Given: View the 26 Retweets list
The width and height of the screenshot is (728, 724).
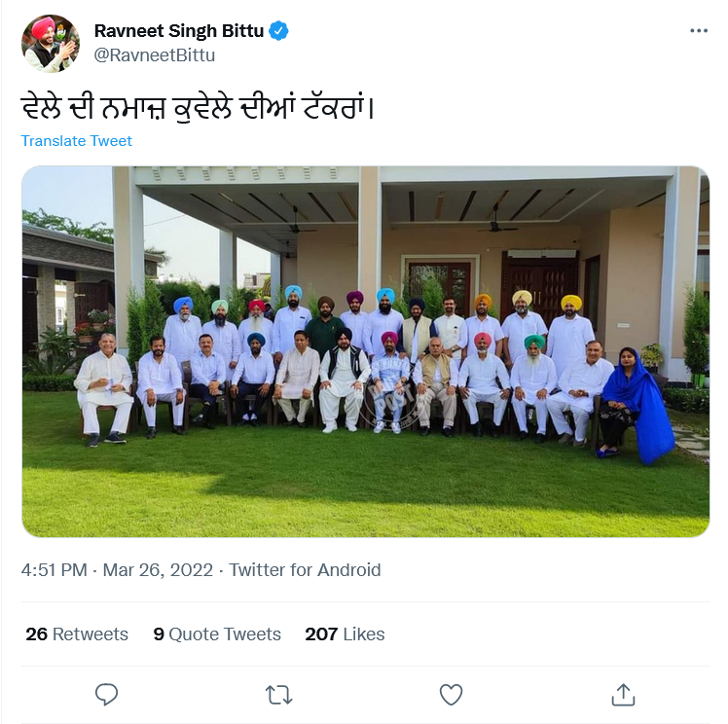Looking at the screenshot, I should click(77, 633).
